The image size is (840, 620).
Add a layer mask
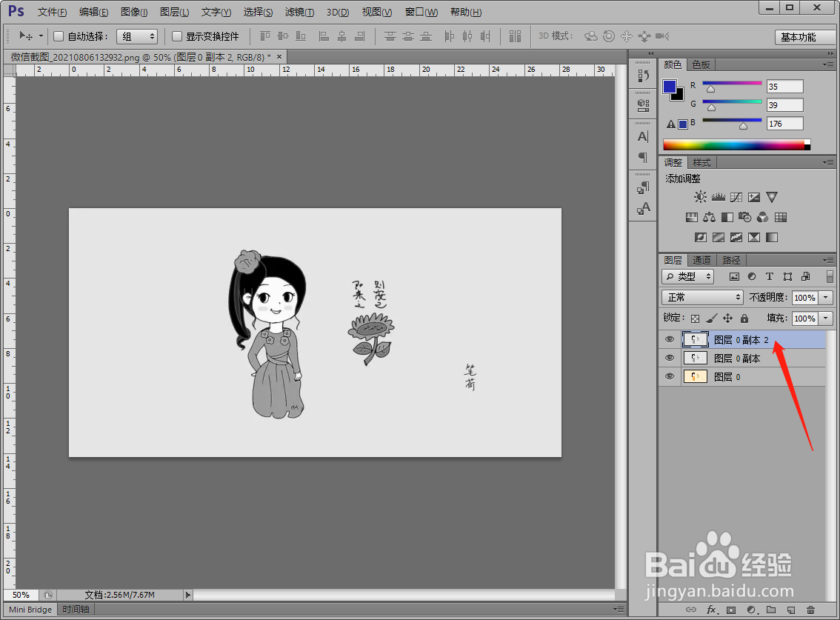point(731,610)
